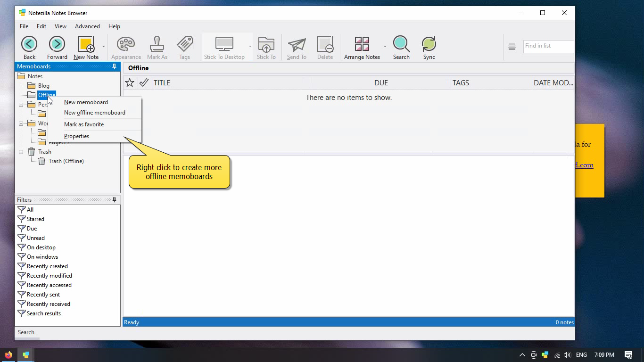Show hidden tray icons chevron

pos(522,355)
